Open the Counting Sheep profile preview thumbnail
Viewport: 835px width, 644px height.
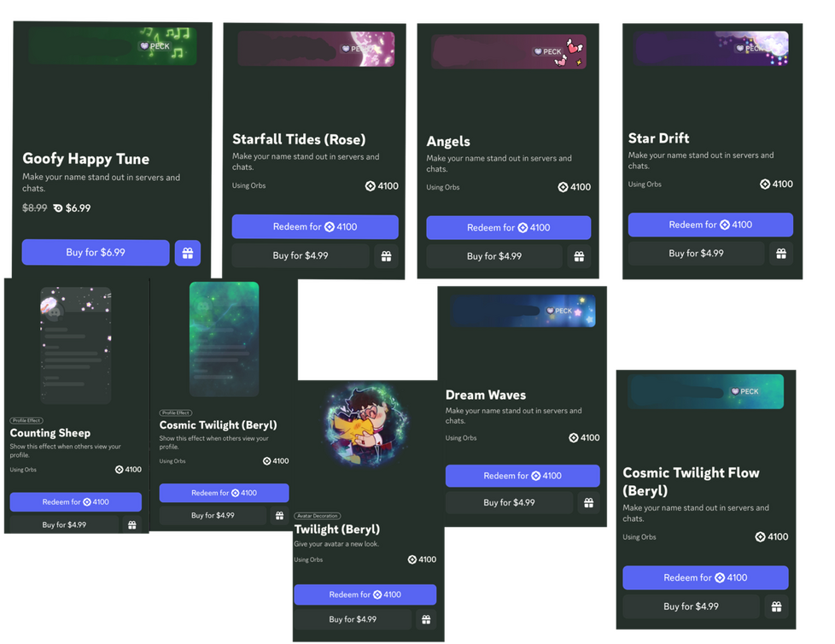(76, 345)
